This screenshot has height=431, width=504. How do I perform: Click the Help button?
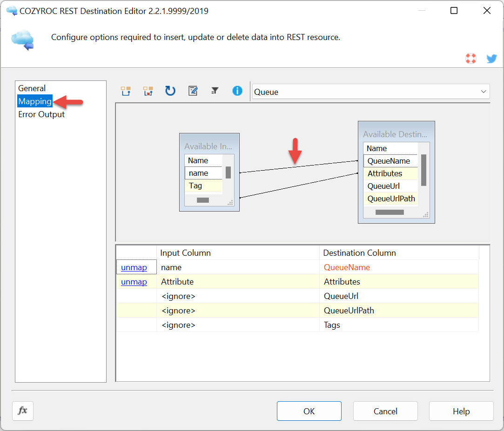coord(461,411)
